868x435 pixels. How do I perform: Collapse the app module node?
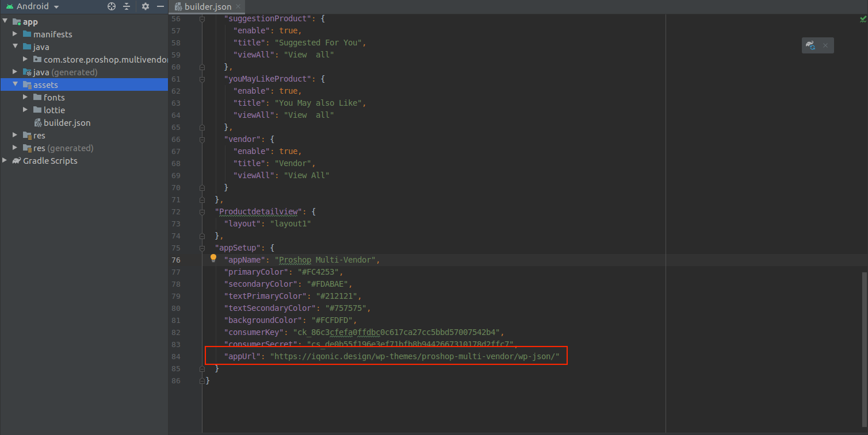point(5,22)
